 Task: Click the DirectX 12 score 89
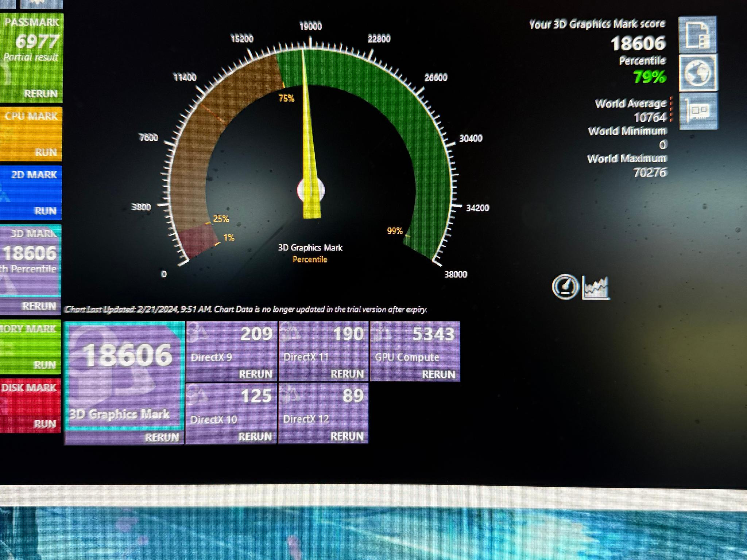tap(353, 396)
